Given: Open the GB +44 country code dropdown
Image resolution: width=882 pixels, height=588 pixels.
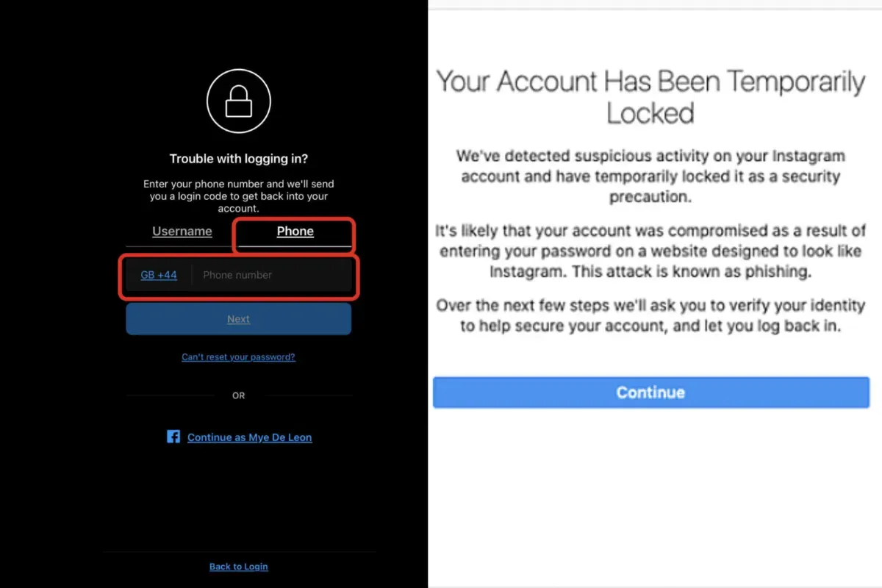Looking at the screenshot, I should pos(159,275).
